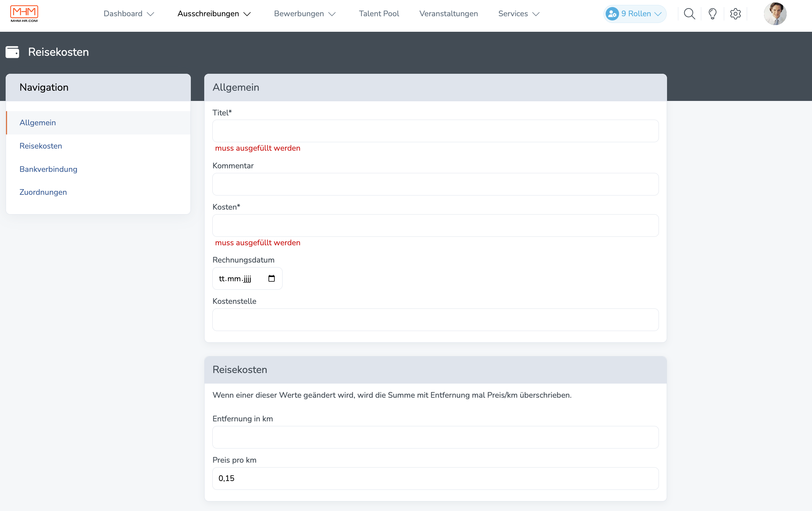Focus the Entfernung in km field

(x=435, y=437)
